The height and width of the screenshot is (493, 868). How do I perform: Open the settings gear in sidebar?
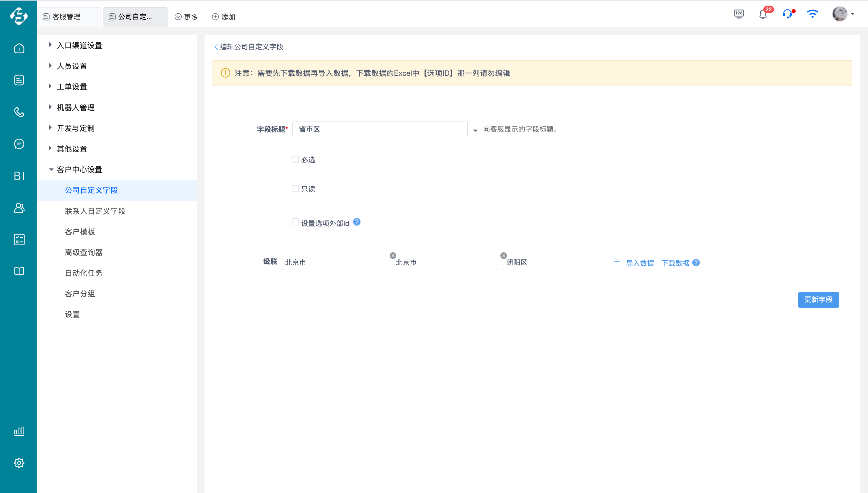pos(19,463)
